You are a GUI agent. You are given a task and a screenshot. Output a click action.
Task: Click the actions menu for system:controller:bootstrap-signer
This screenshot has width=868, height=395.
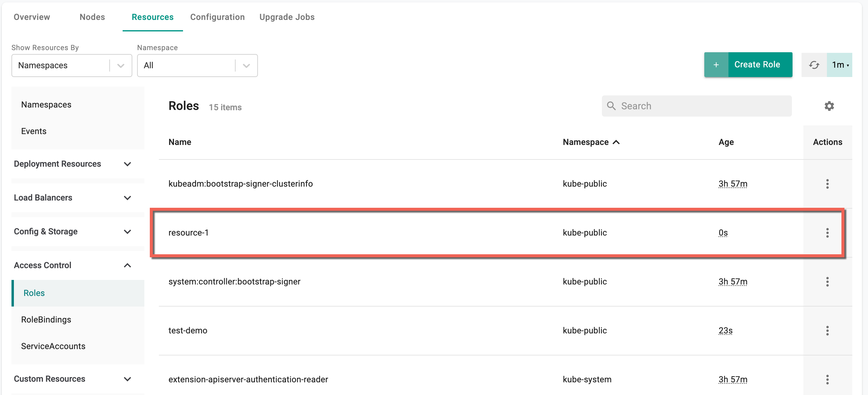click(x=829, y=281)
